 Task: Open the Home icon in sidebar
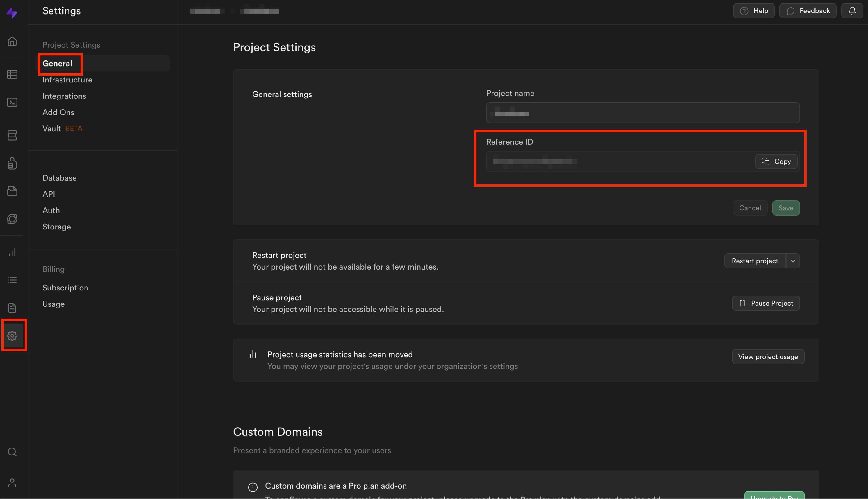[12, 41]
